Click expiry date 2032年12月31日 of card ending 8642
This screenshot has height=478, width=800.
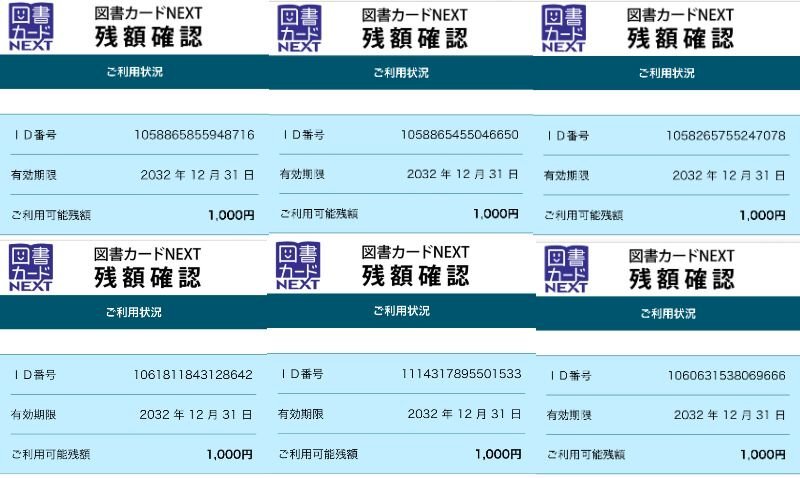[196, 415]
